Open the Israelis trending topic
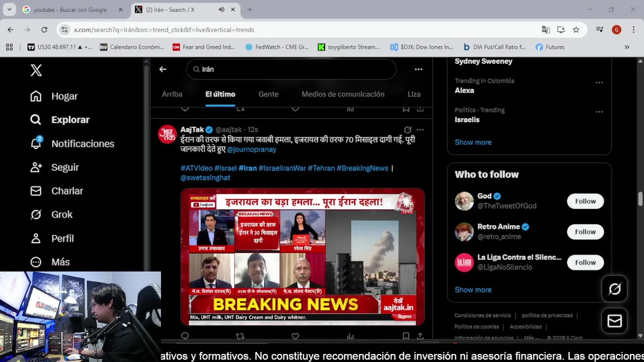 click(467, 120)
